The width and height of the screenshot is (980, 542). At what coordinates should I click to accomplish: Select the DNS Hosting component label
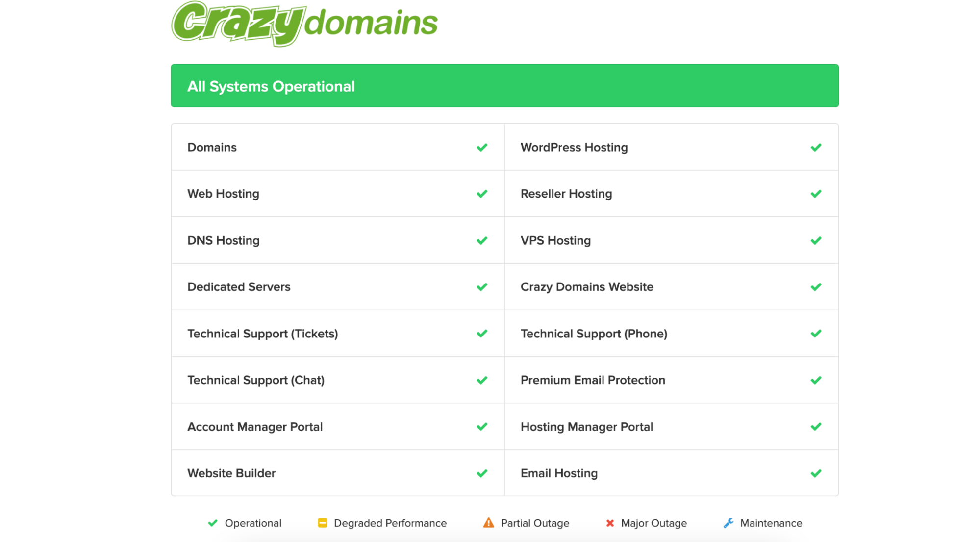tap(223, 240)
